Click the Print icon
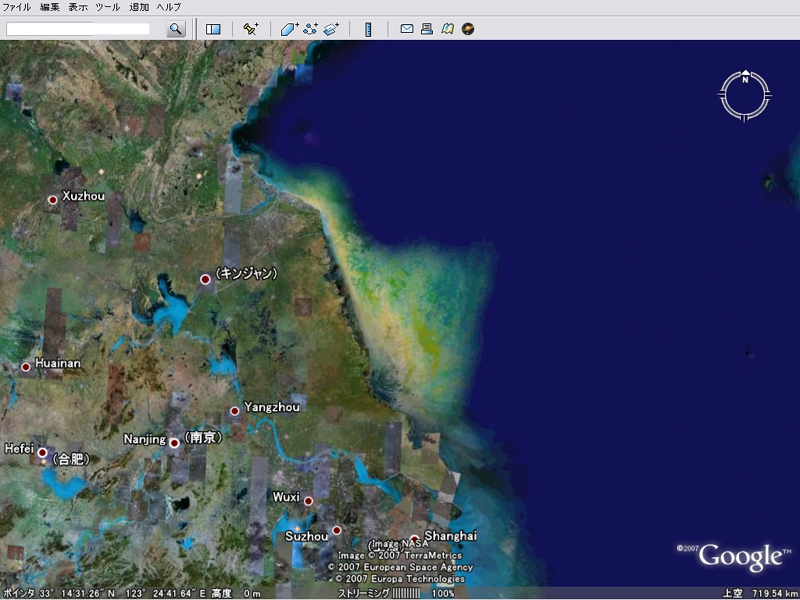This screenshot has width=800, height=600. 427,29
